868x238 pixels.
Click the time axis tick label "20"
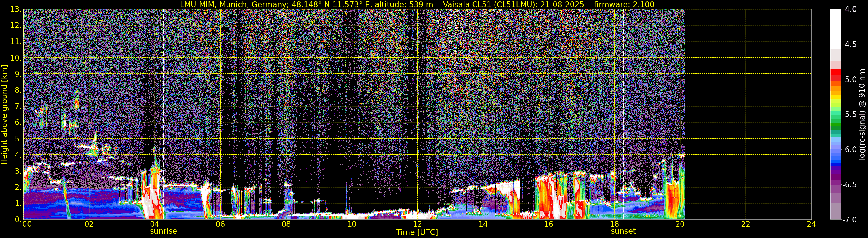680,224
